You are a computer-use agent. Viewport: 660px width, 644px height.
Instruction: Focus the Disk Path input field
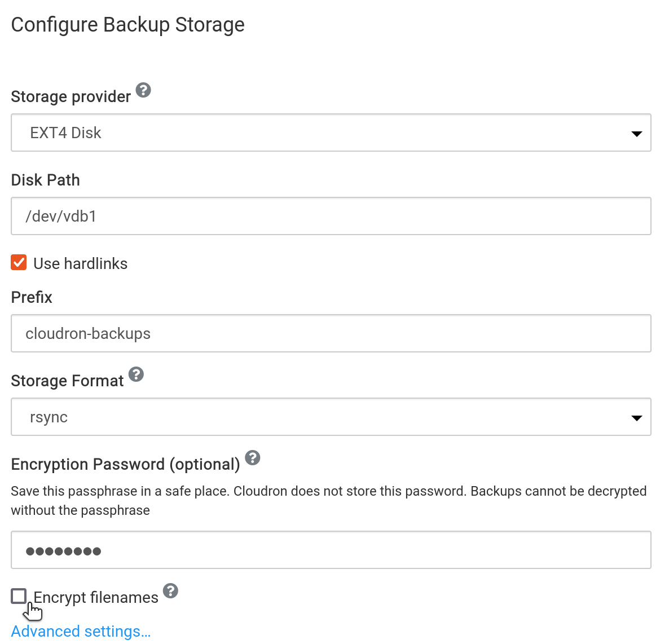pos(331,217)
